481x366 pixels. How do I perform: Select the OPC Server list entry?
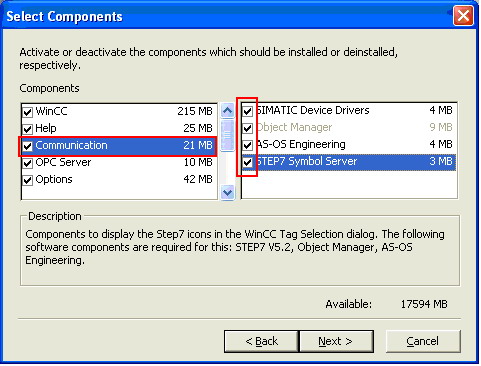[119, 163]
